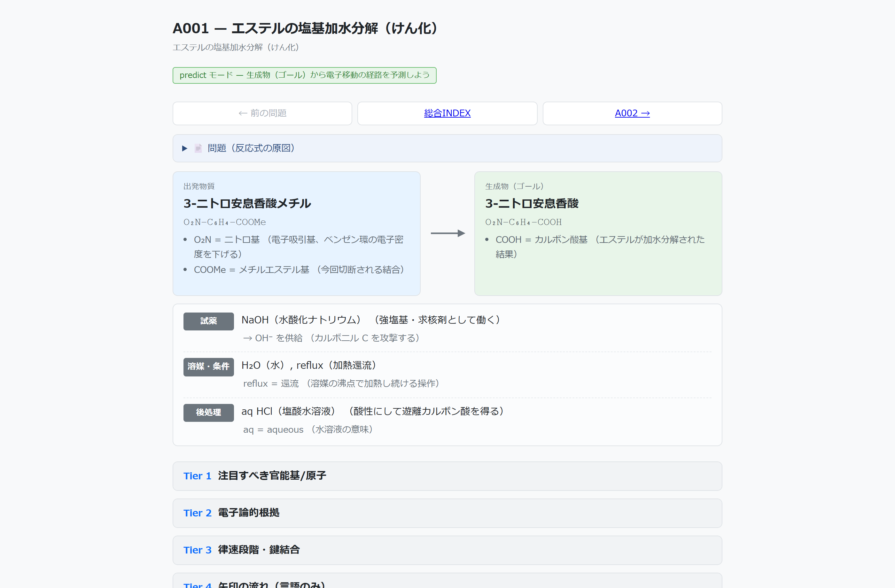The image size is (895, 588).
Task: Click the 試薬 label badge
Action: pos(208,321)
